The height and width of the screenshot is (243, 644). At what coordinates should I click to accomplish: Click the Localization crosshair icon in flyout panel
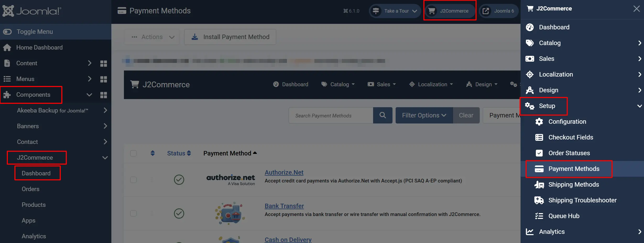coord(530,74)
